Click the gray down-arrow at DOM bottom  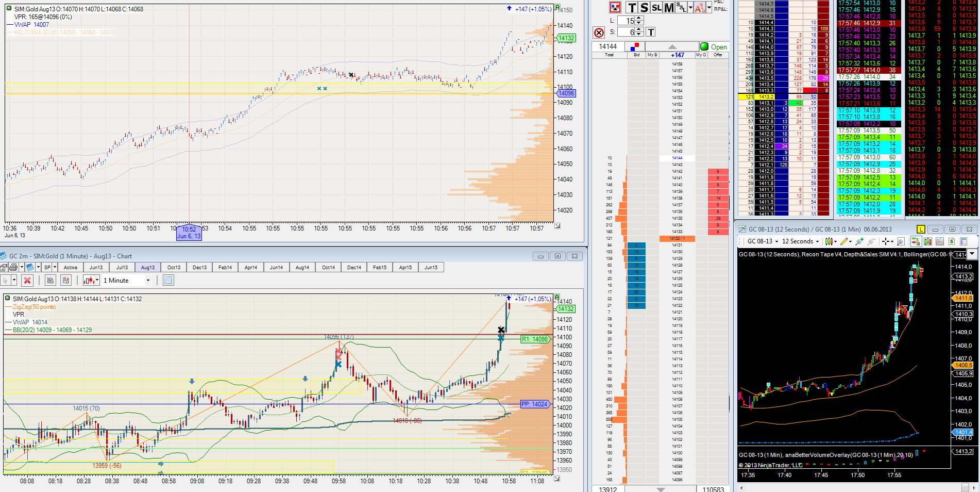tap(661, 489)
